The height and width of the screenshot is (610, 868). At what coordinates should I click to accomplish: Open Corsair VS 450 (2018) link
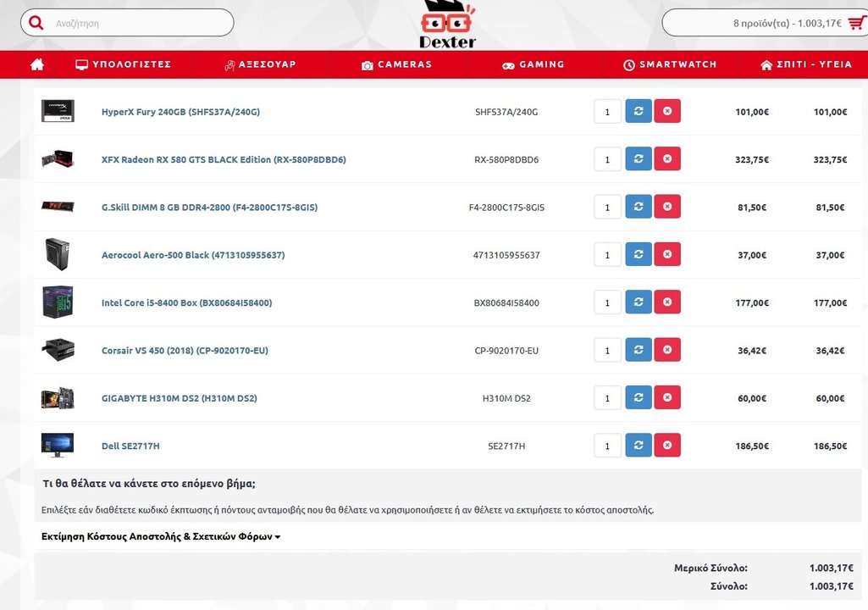coord(185,350)
